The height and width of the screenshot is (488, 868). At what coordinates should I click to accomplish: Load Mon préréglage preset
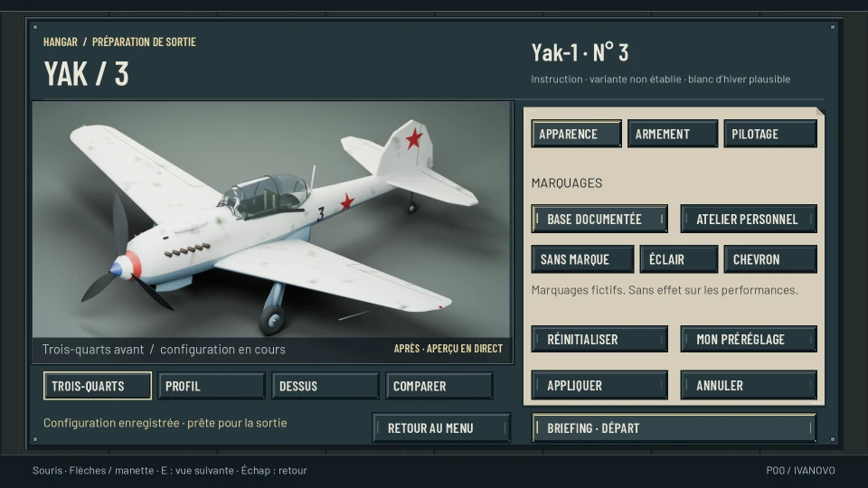[x=749, y=339]
